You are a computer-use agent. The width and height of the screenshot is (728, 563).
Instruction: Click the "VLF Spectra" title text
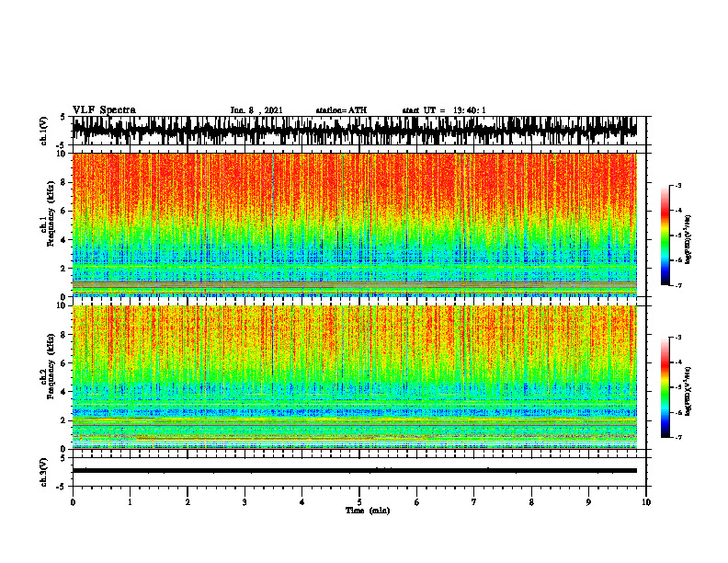click(104, 110)
